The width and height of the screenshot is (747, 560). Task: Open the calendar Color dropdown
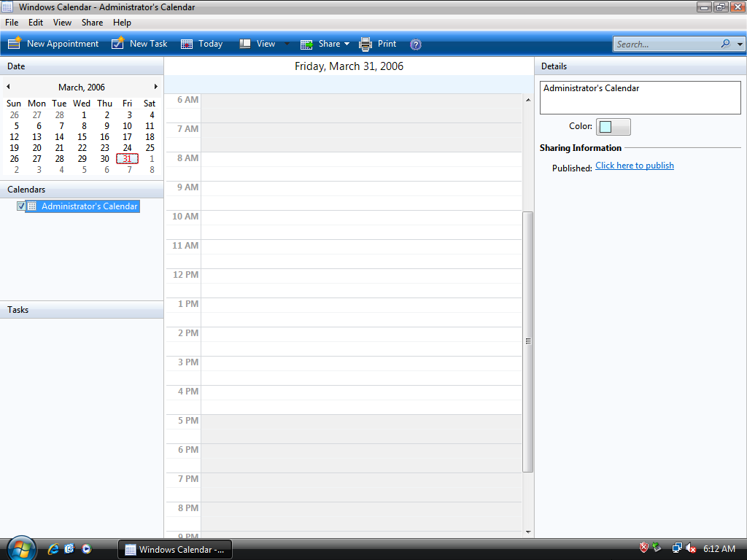point(613,127)
